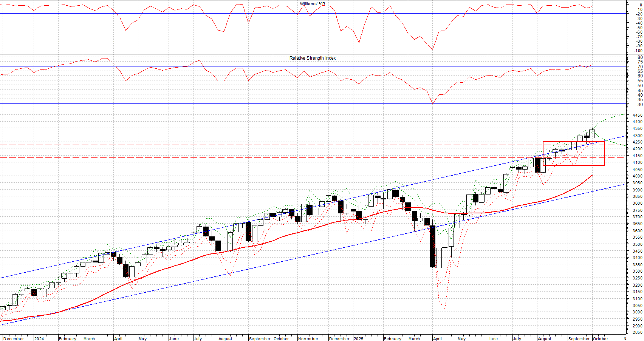Viewport: 644px width, 341px height.
Task: Click the Williams %R low point near -100
Action: point(432,49)
